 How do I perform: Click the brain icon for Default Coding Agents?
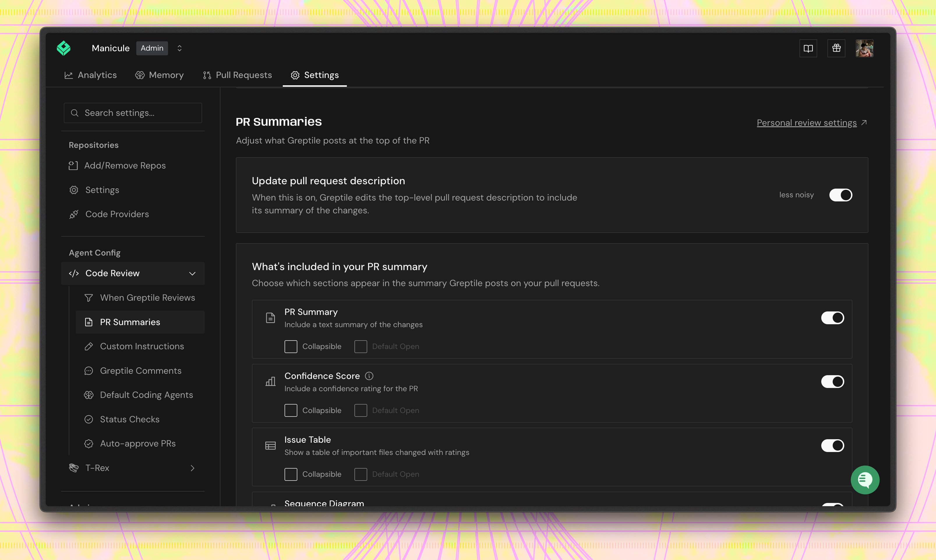[x=89, y=395]
